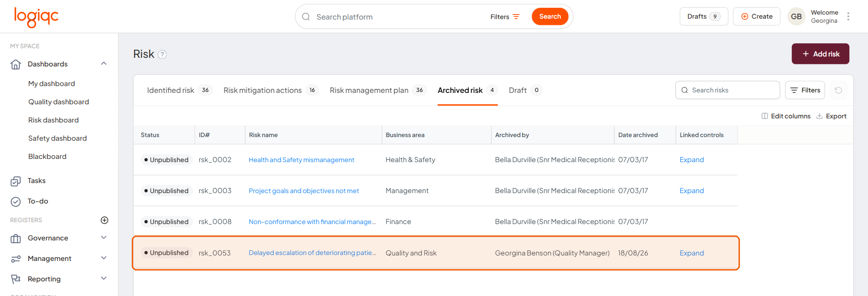
Task: Expand the Governance register chevron
Action: tap(104, 238)
